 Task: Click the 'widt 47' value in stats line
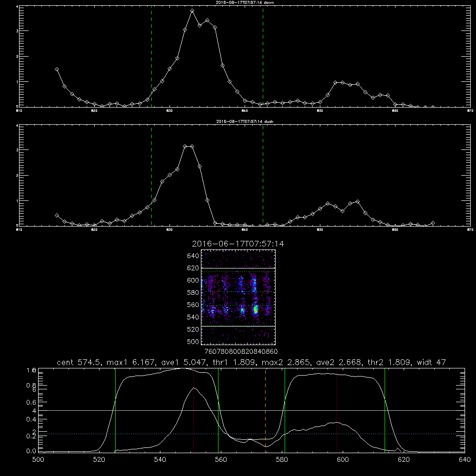pos(431,362)
